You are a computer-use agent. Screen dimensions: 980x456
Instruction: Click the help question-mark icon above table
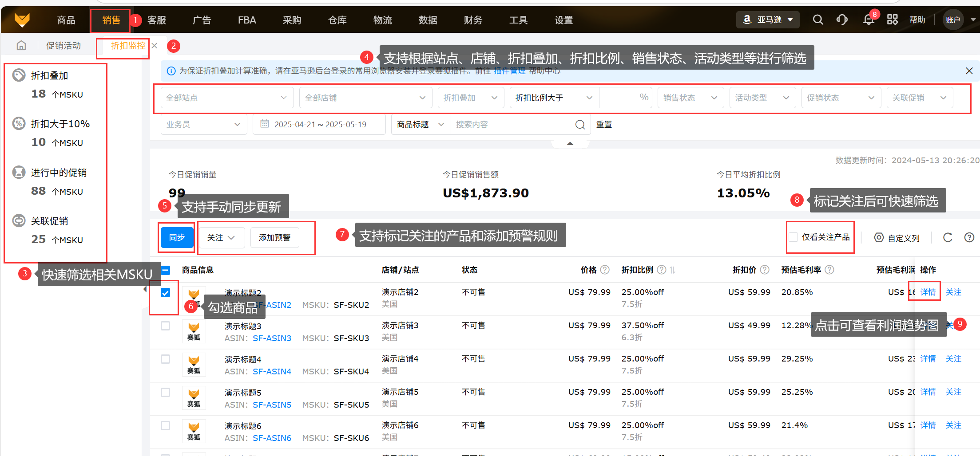pos(969,238)
